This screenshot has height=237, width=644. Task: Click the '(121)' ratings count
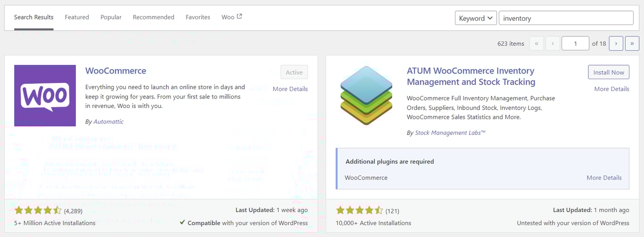[392, 211]
